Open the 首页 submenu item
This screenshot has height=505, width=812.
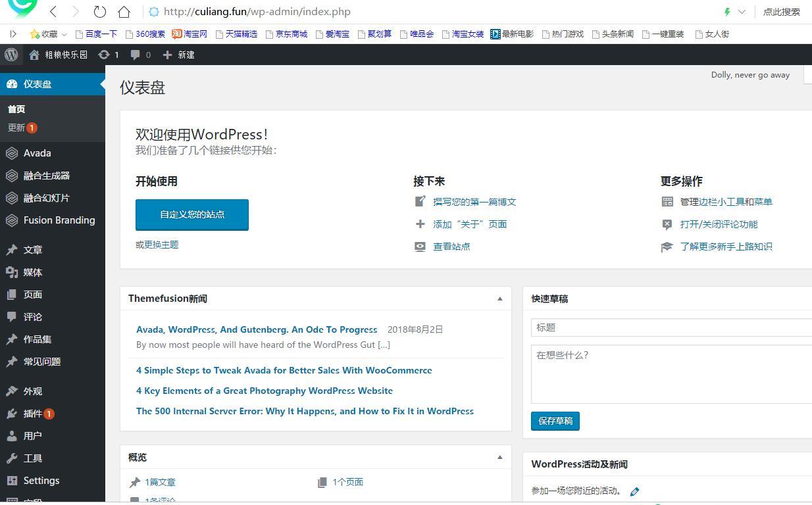click(x=16, y=109)
